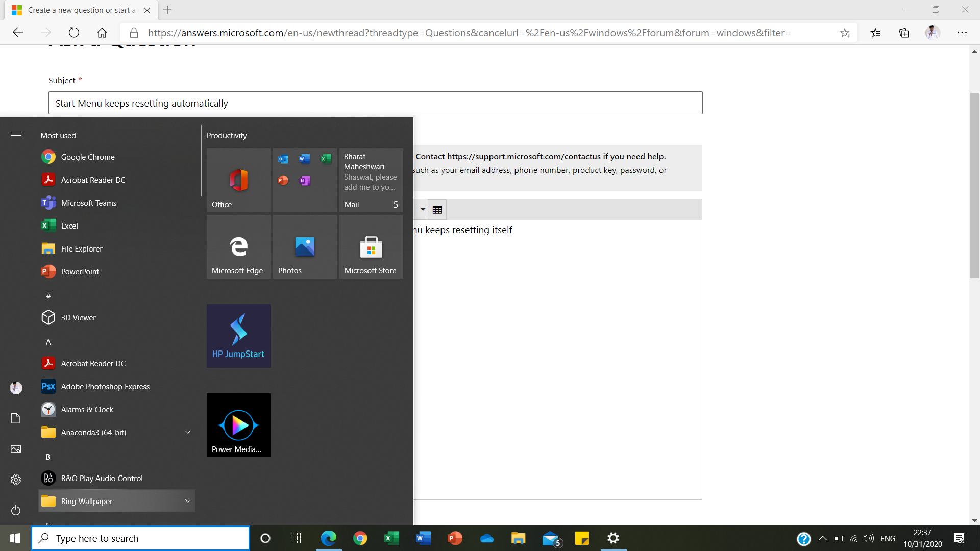Click the Windows Start button
This screenshot has width=980, height=551.
[15, 538]
